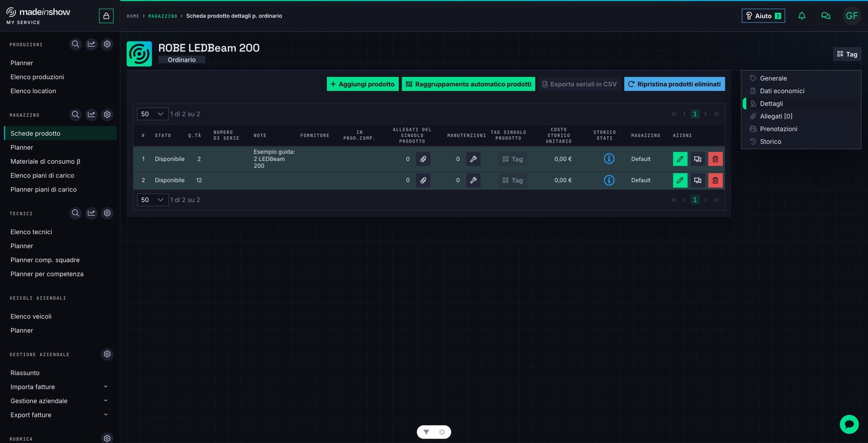The height and width of the screenshot is (443, 868).
Task: Click HOME in the breadcrumb
Action: 133,16
